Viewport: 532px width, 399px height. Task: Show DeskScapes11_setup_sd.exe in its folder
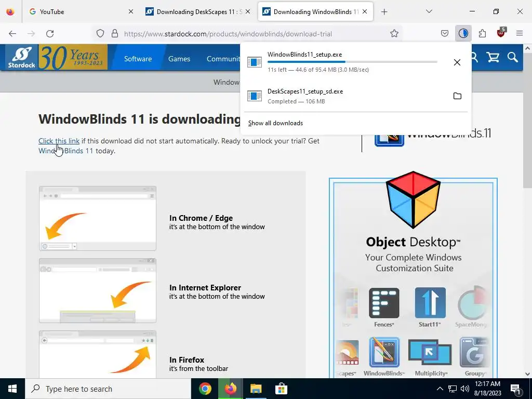coord(457,96)
